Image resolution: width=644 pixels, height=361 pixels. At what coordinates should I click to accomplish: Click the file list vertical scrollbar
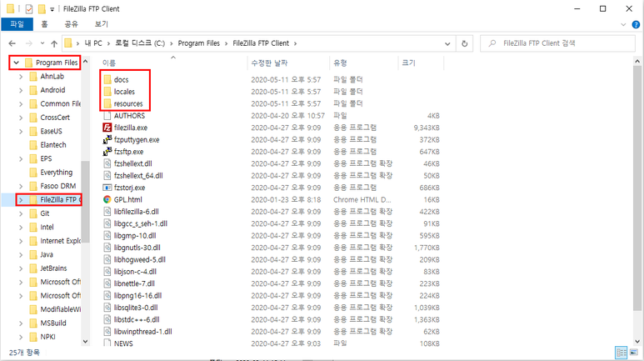click(x=637, y=189)
